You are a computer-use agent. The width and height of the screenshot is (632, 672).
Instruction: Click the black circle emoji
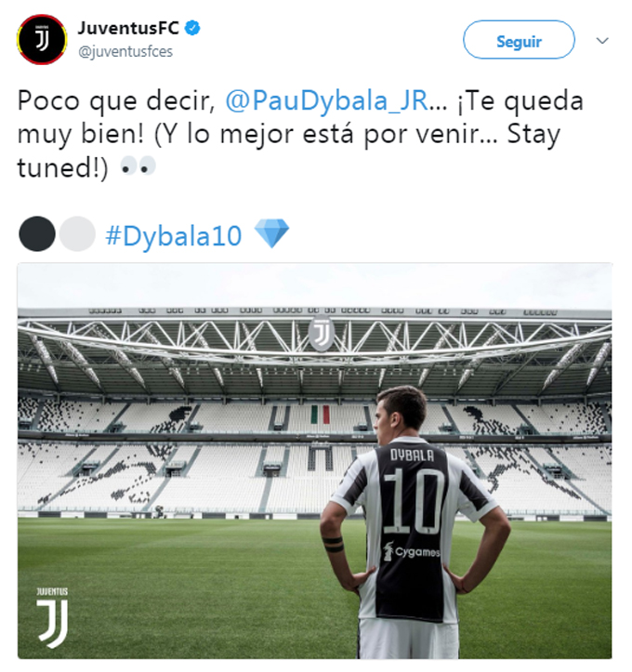coord(37,233)
